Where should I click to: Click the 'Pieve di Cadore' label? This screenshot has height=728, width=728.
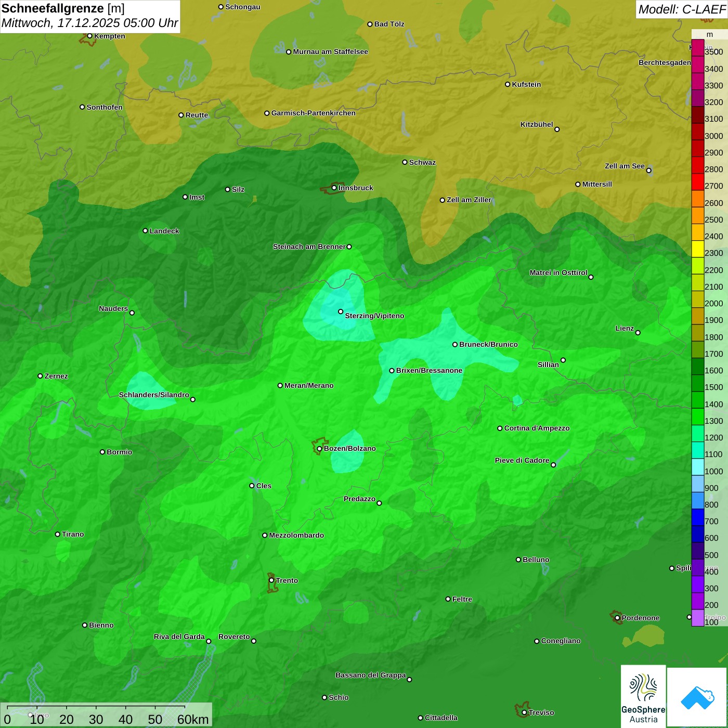coord(522,460)
